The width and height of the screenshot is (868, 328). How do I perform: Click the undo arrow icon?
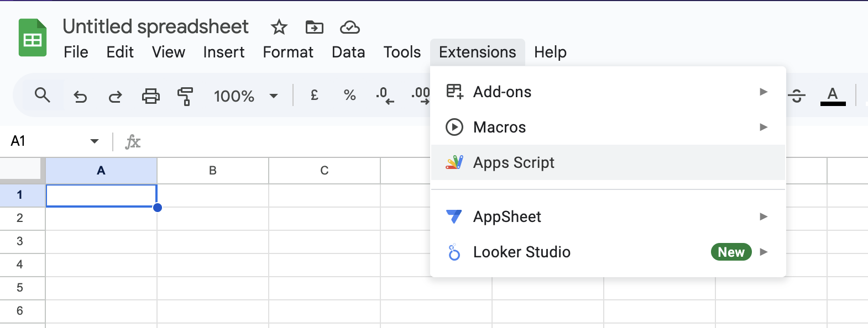(x=80, y=97)
